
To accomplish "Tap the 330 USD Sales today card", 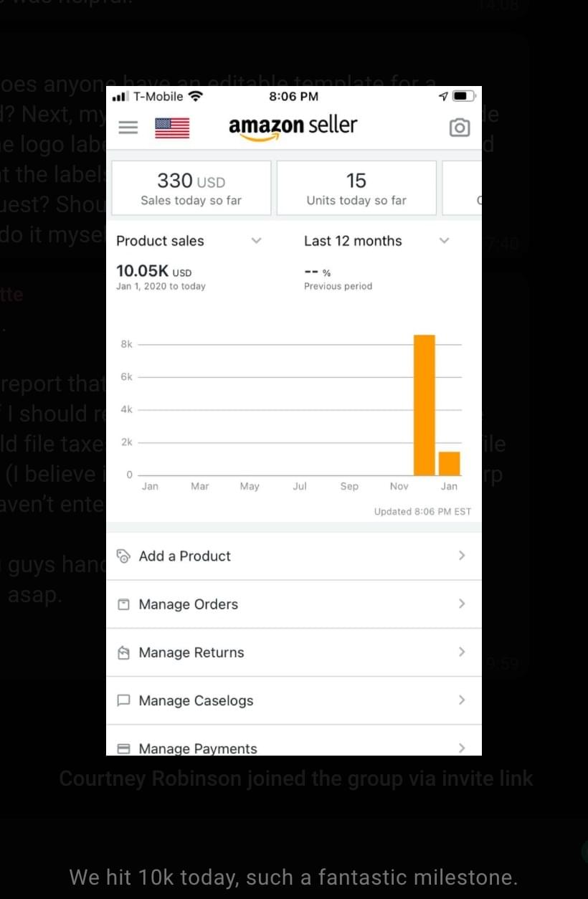I will tap(191, 189).
